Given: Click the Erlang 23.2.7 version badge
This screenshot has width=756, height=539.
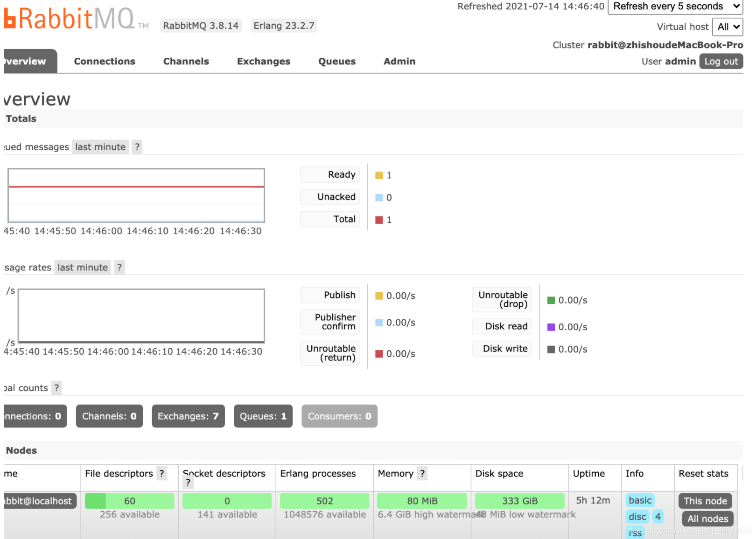Looking at the screenshot, I should (x=284, y=26).
